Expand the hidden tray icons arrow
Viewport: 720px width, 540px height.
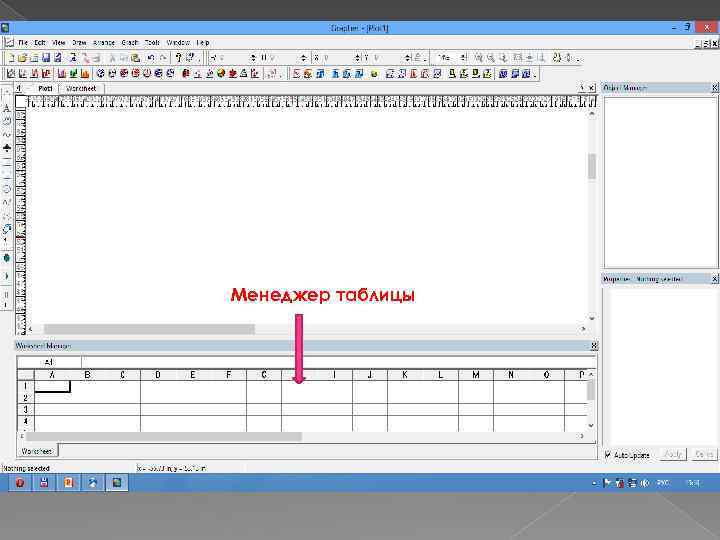[594, 483]
